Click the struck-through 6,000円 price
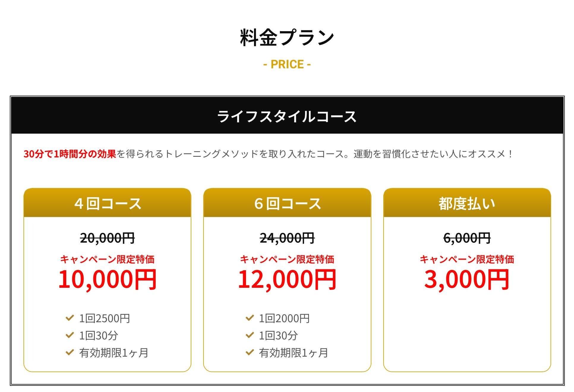Screen dimensions: 574x392 (467, 238)
